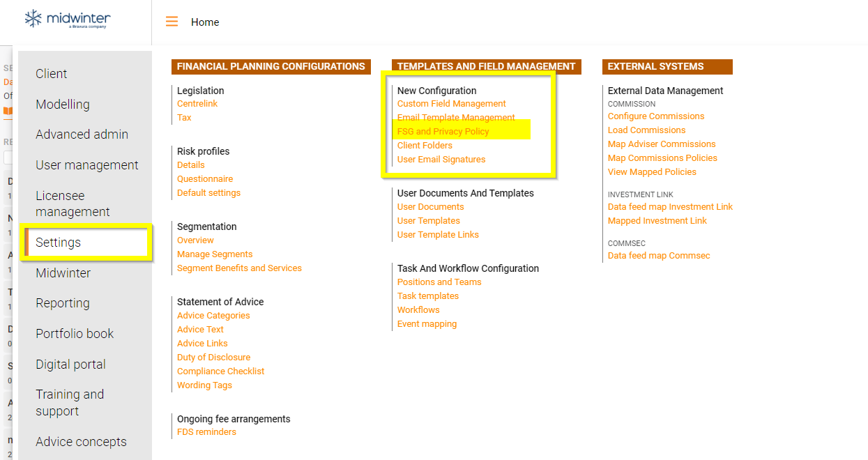Open the Centrelink legislation link

tap(197, 104)
